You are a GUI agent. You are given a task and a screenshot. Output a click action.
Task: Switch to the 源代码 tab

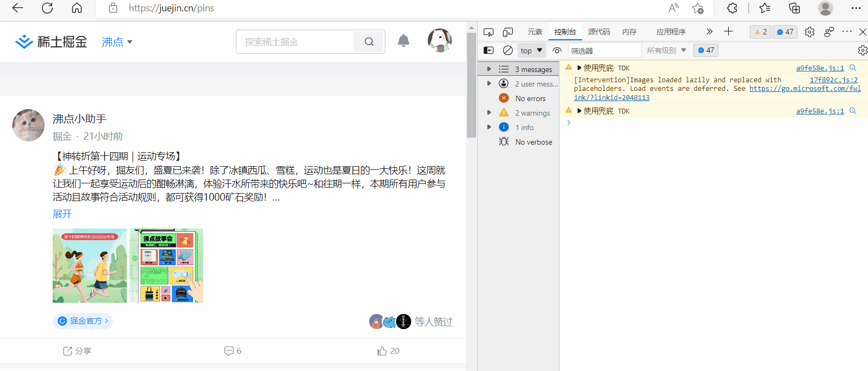coord(599,32)
